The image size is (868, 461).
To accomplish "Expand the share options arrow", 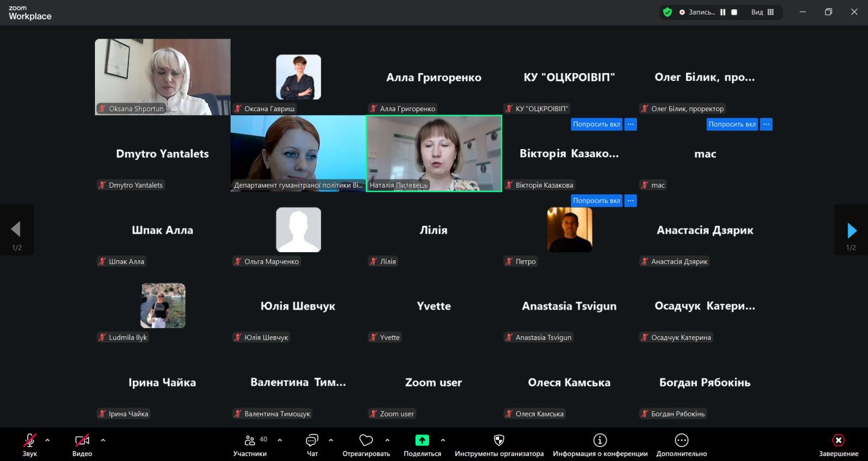I will tap(443, 440).
